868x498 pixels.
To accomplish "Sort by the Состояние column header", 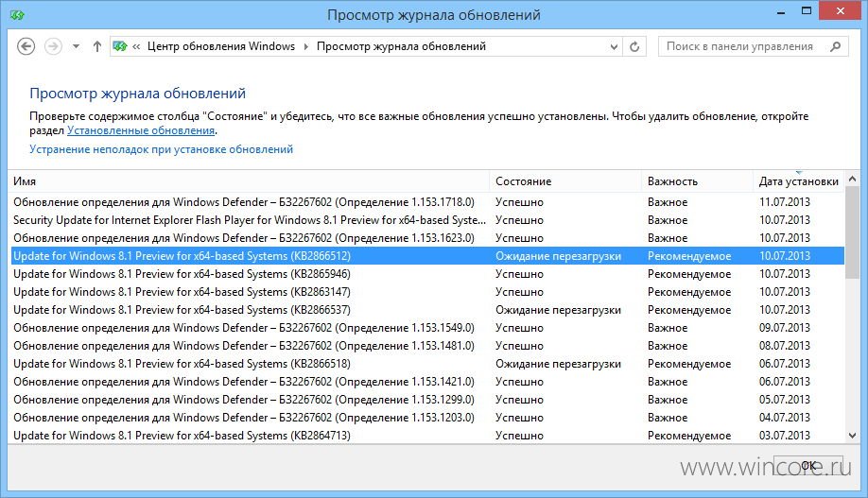I will click(x=565, y=181).
